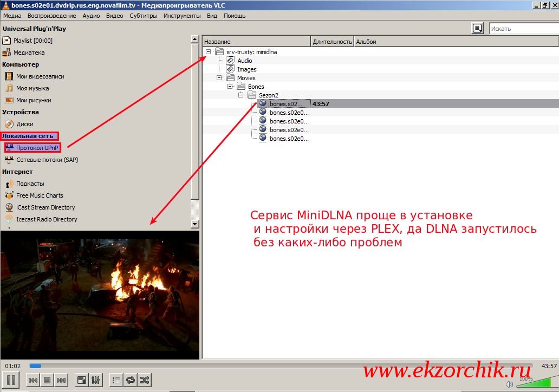This screenshot has width=559, height=392.
Task: Click the elapsed time 01:02 label
Action: 13,366
